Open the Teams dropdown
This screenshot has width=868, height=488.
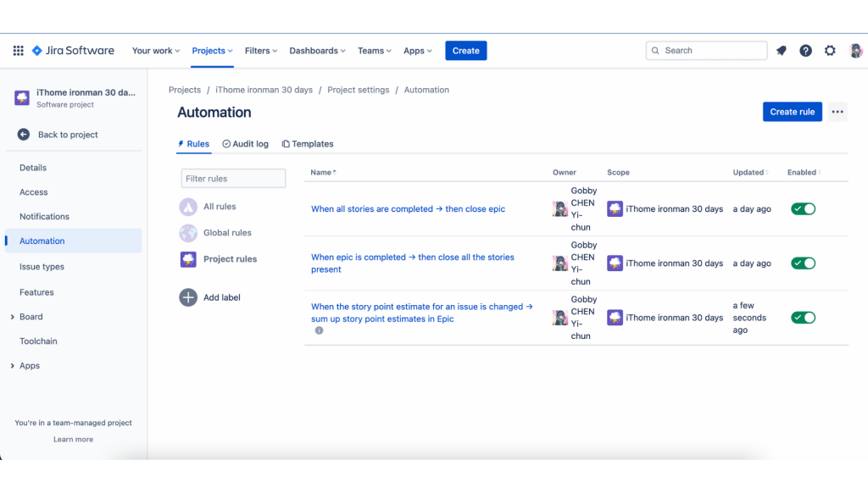[x=374, y=50]
